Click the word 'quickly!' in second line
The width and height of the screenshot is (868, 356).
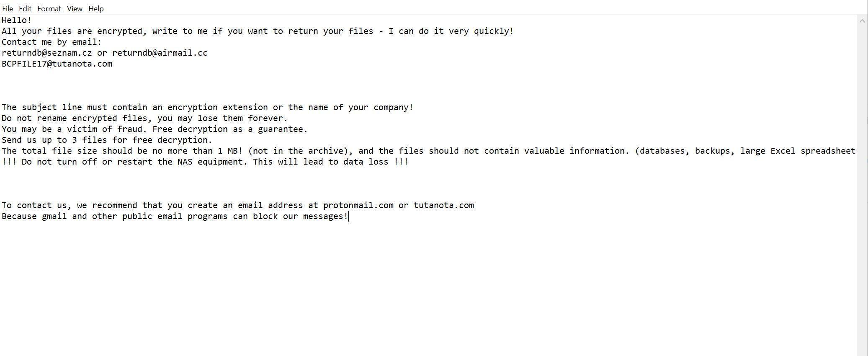[494, 31]
